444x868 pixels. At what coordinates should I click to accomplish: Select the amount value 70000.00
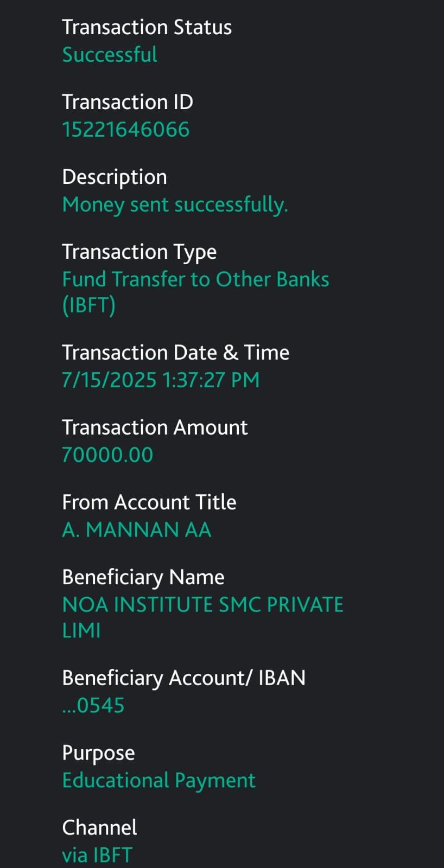tap(107, 455)
